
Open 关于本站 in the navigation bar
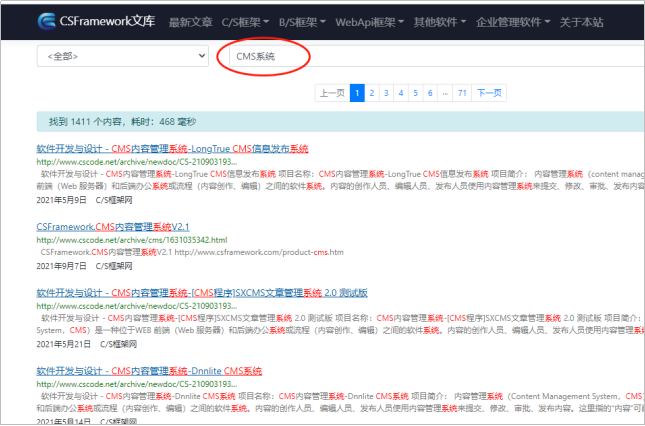tap(582, 22)
